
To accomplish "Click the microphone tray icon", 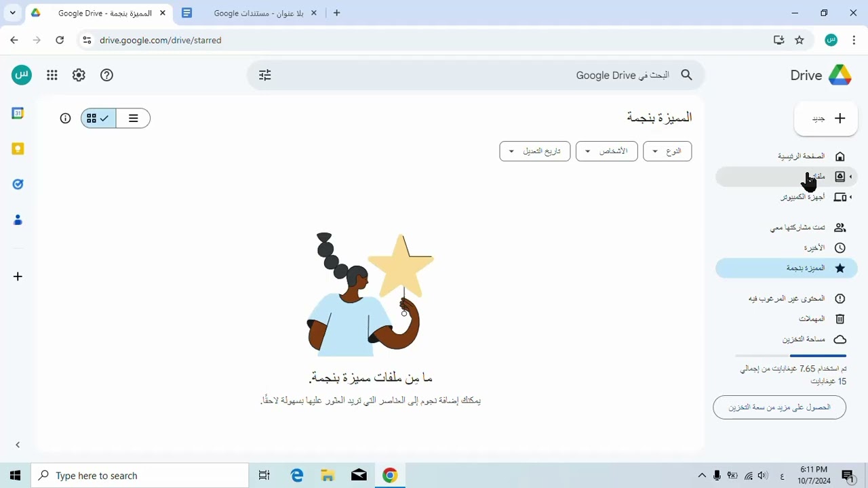I will 717,476.
